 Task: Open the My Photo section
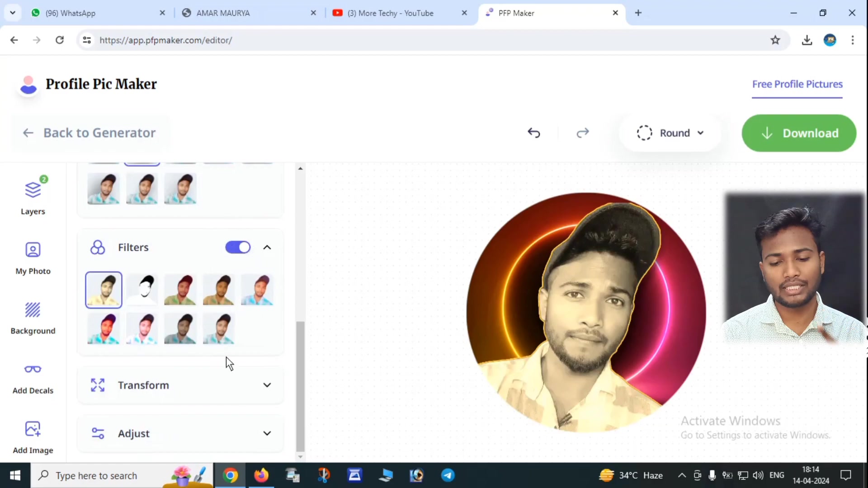(33, 258)
